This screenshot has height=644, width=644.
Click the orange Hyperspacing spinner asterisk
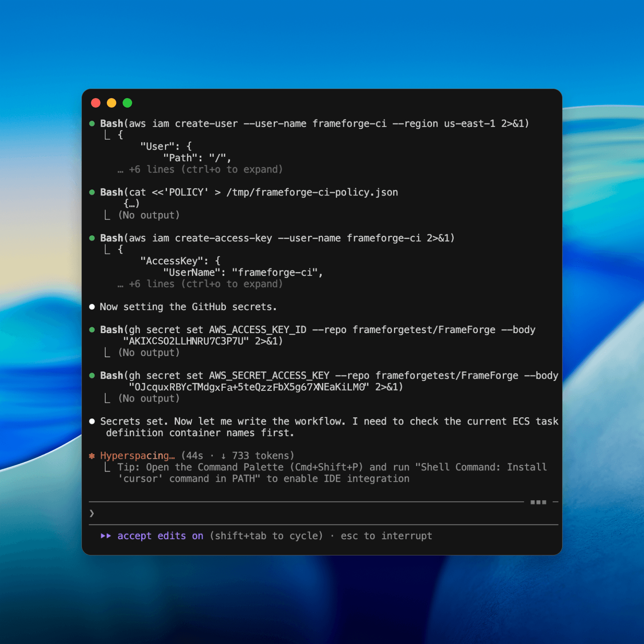pos(92,456)
